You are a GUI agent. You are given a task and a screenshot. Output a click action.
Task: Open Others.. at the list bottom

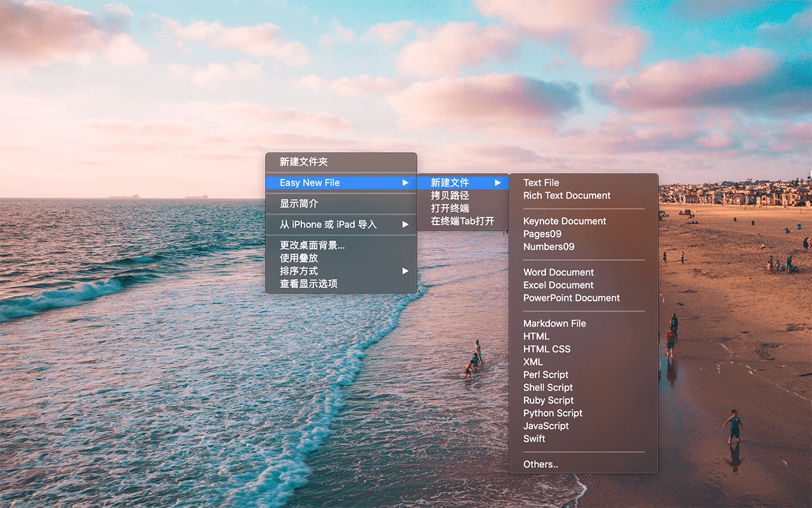tap(540, 464)
